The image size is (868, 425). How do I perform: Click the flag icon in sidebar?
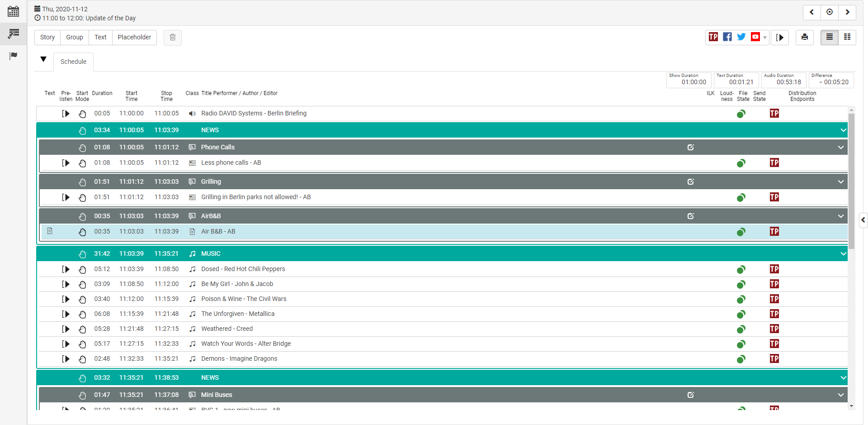[x=14, y=56]
